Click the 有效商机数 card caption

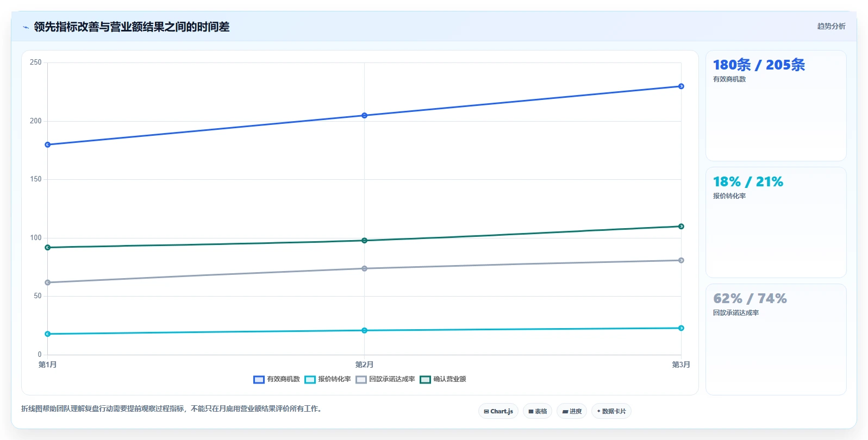(x=729, y=79)
